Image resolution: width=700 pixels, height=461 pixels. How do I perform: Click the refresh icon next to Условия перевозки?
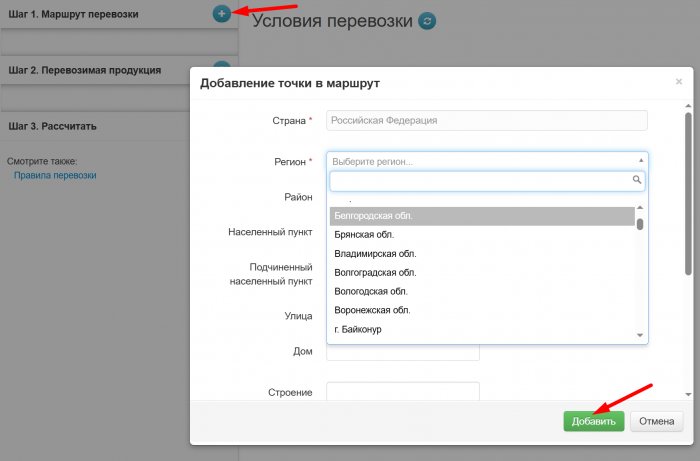click(x=428, y=21)
